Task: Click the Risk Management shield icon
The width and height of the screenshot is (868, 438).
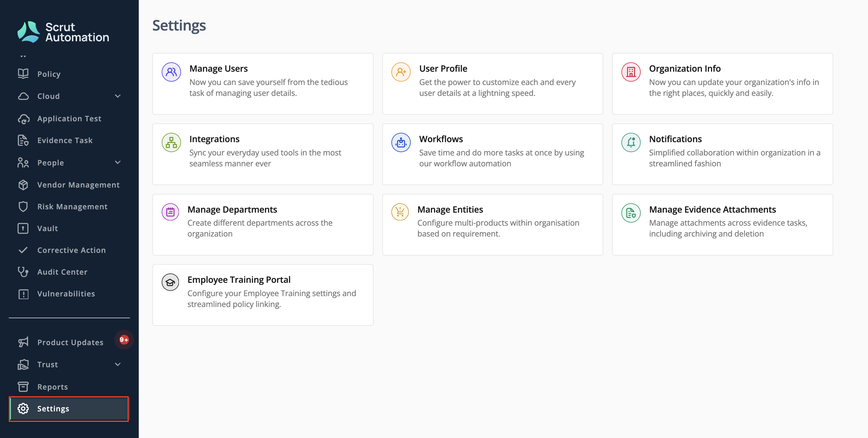Action: (23, 207)
